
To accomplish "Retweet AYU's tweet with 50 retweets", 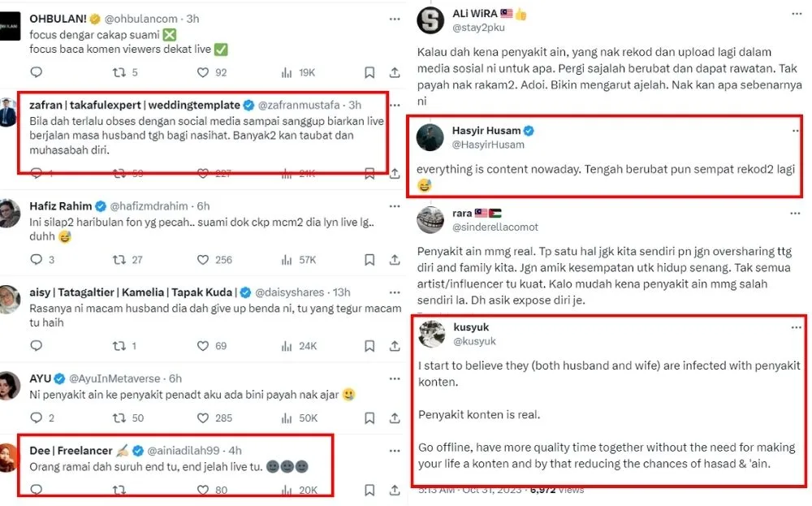I will (119, 418).
